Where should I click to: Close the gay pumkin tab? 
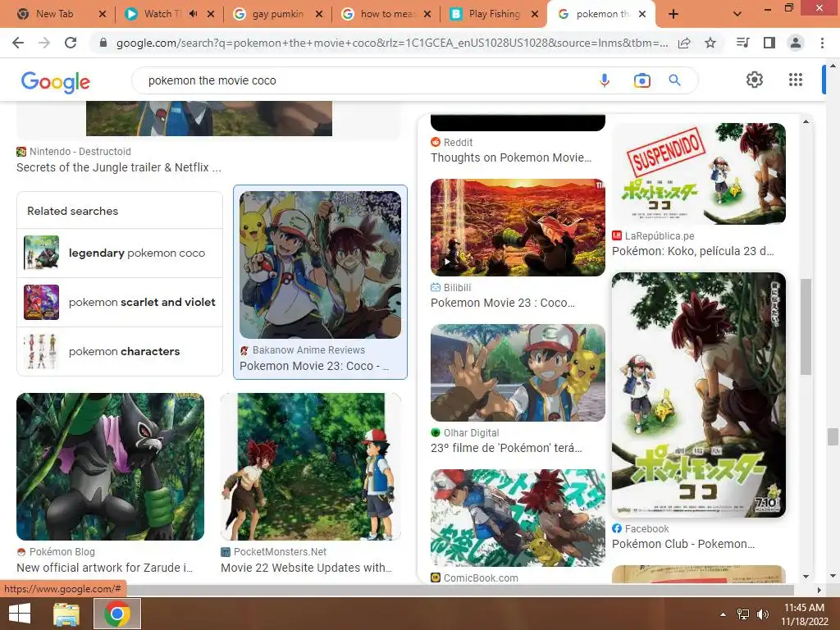[x=319, y=14]
